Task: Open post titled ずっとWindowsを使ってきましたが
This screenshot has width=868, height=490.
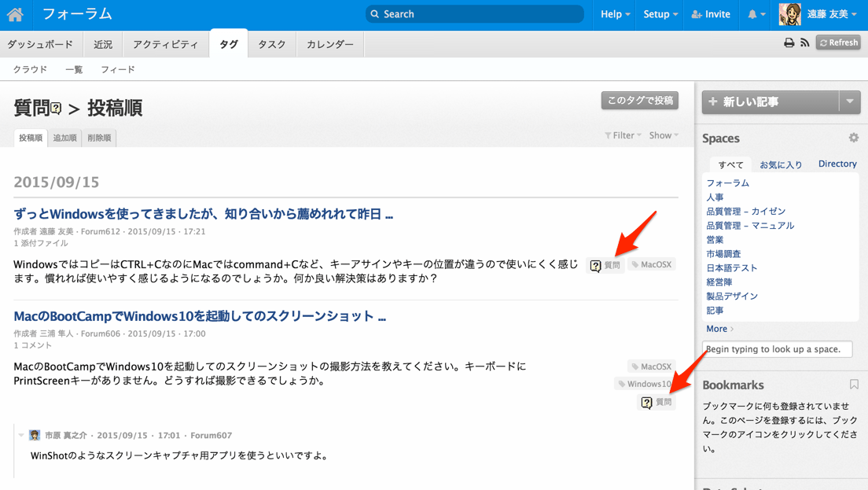Action: click(203, 214)
